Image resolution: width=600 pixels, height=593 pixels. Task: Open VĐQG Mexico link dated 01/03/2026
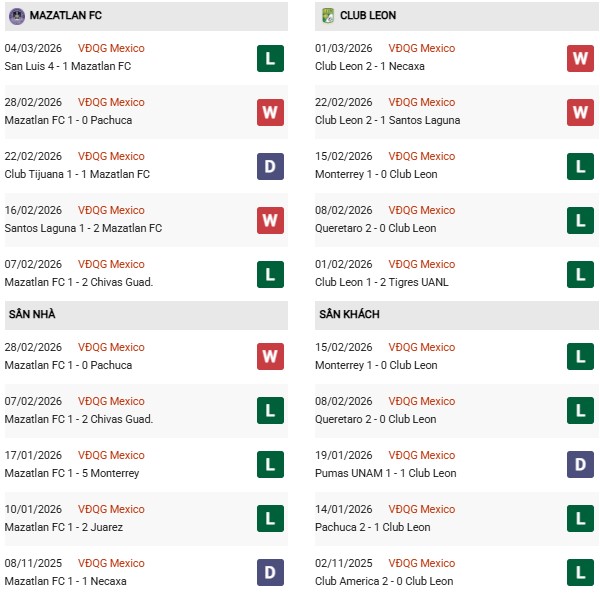421,48
